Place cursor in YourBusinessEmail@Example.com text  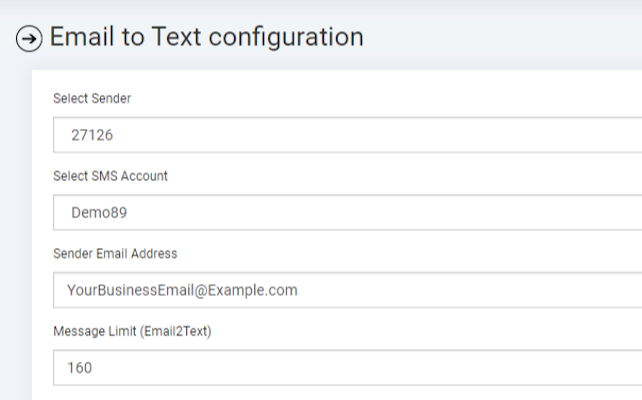[x=182, y=290]
